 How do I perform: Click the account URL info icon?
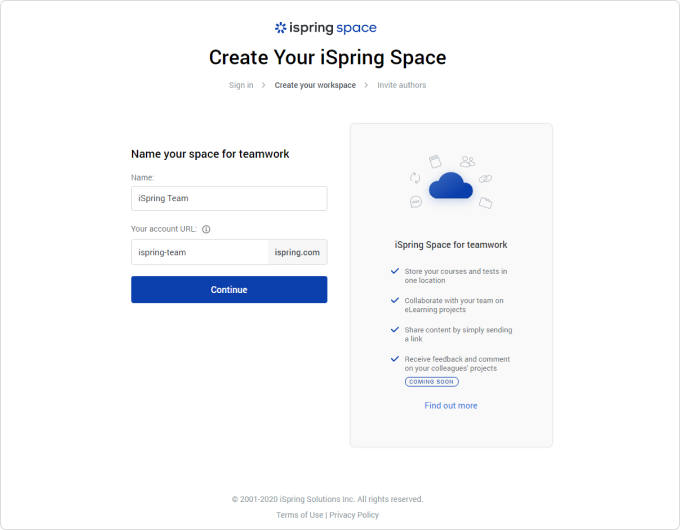[x=206, y=229]
